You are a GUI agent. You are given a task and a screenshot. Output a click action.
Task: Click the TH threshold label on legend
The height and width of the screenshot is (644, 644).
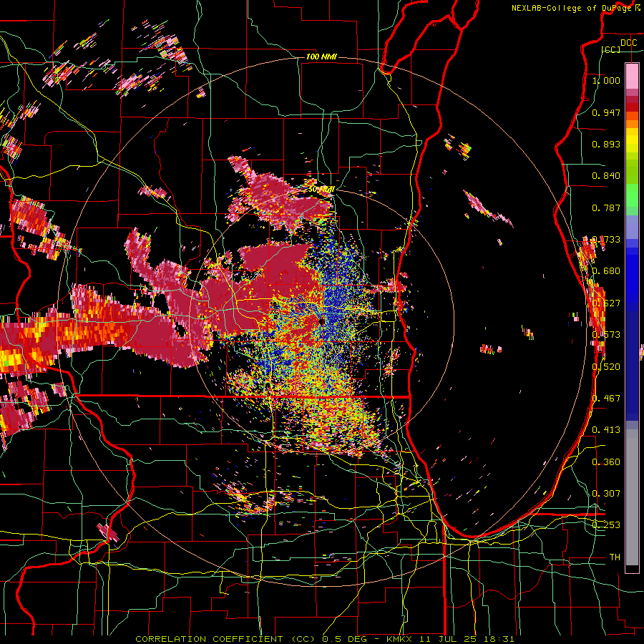click(x=615, y=557)
